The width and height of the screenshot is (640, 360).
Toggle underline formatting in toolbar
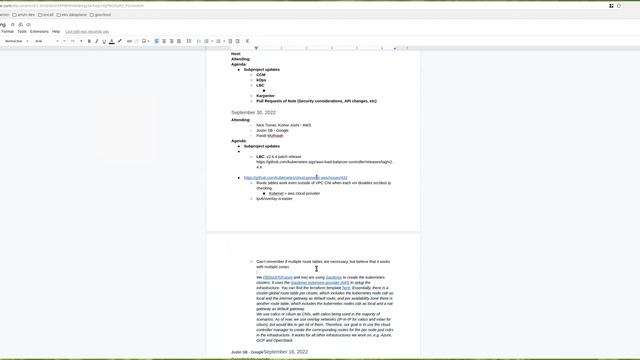(x=104, y=41)
